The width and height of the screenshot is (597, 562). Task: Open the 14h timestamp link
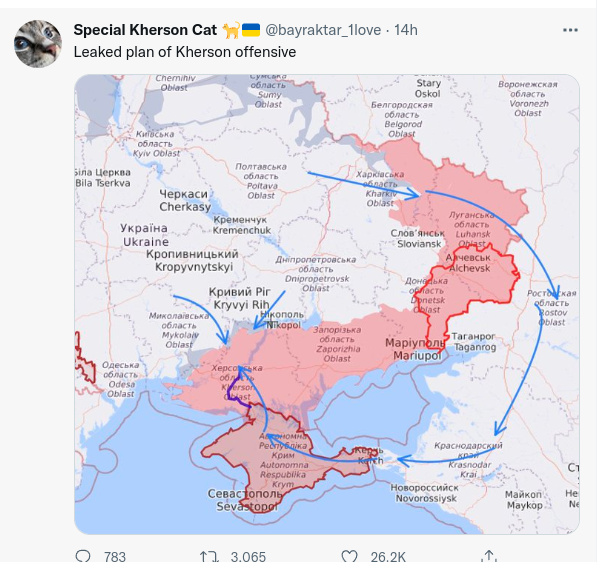(x=405, y=30)
